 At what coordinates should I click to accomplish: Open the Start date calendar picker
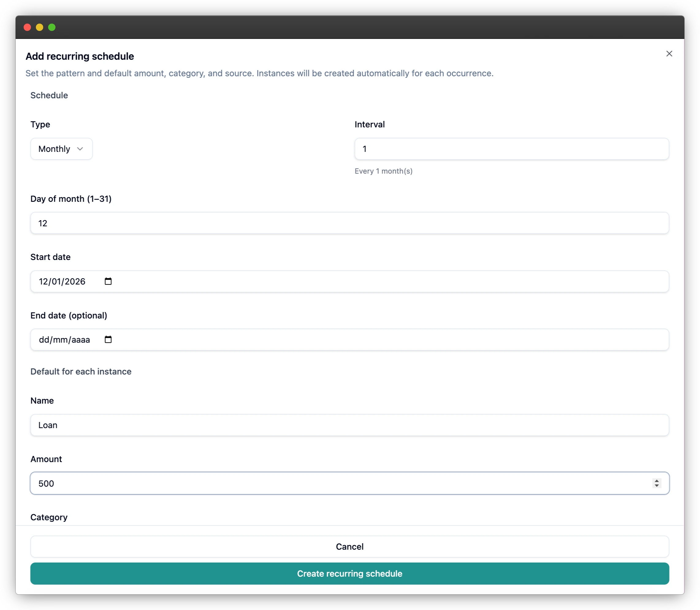pos(108,281)
